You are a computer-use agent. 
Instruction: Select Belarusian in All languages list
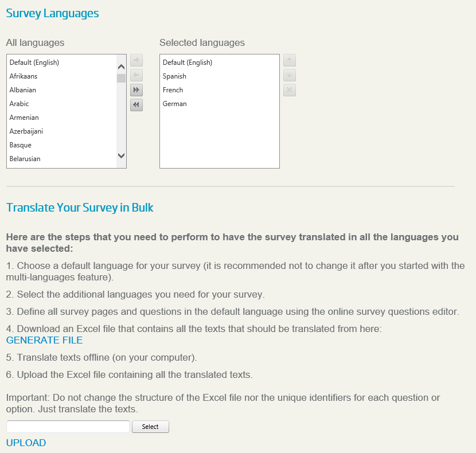coord(61,159)
